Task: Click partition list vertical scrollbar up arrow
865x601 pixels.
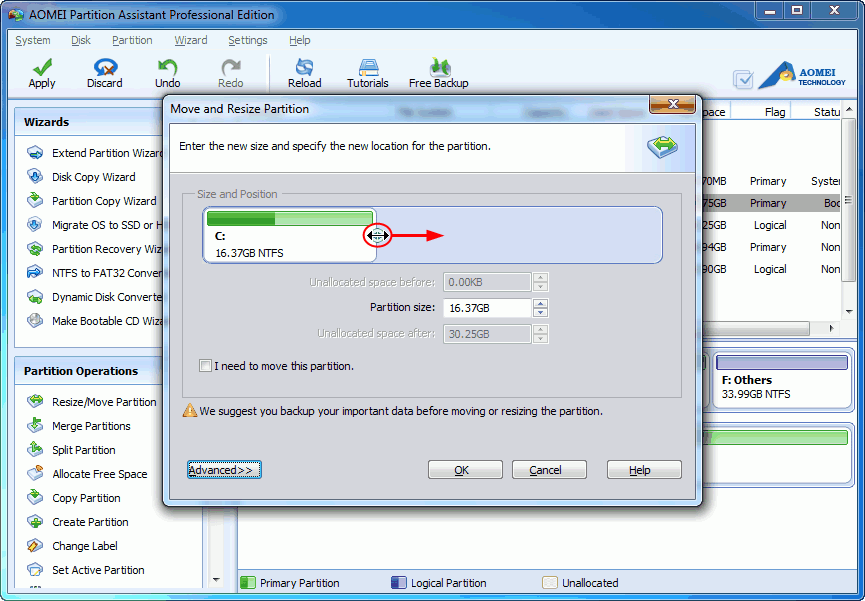Action: click(849, 109)
